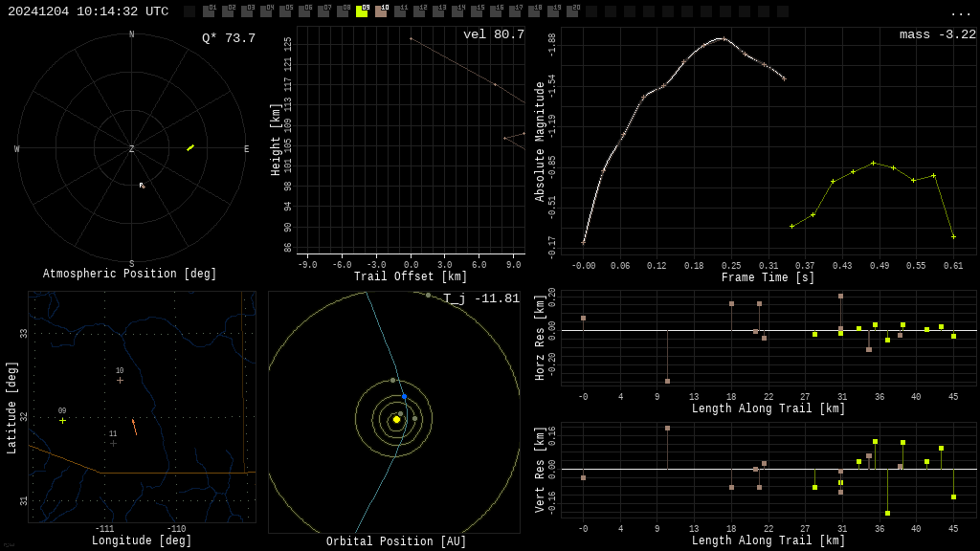Click the timestamp 20241204 10:14:32 UTC
The image size is (980, 551).
[88, 11]
